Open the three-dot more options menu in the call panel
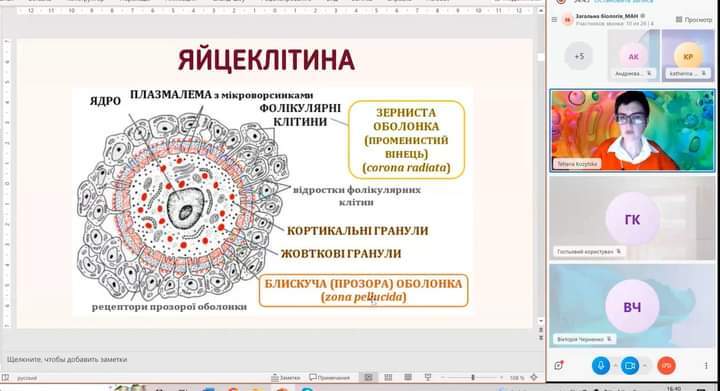 pos(706,365)
